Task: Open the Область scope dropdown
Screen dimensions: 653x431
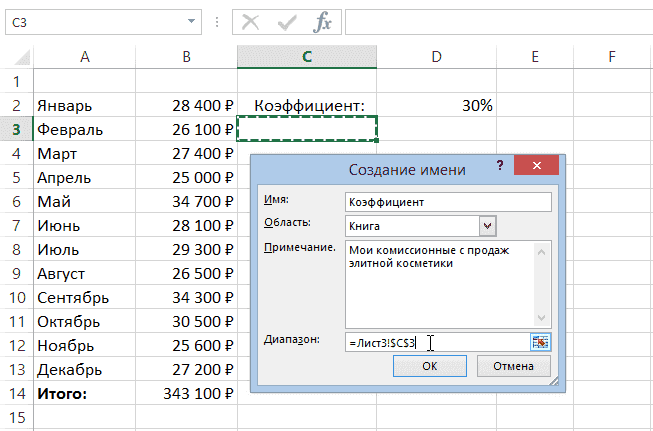Action: (488, 226)
